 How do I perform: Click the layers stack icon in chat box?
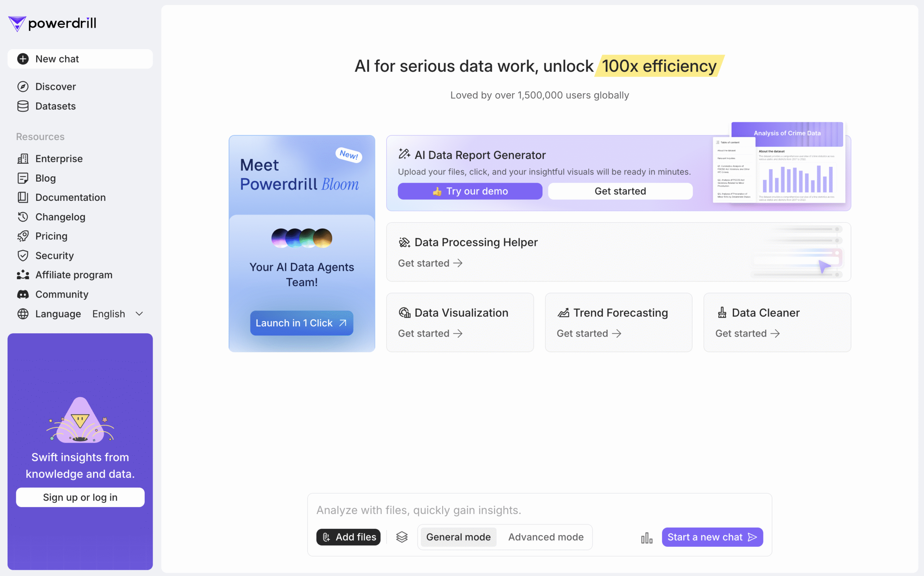[402, 537]
